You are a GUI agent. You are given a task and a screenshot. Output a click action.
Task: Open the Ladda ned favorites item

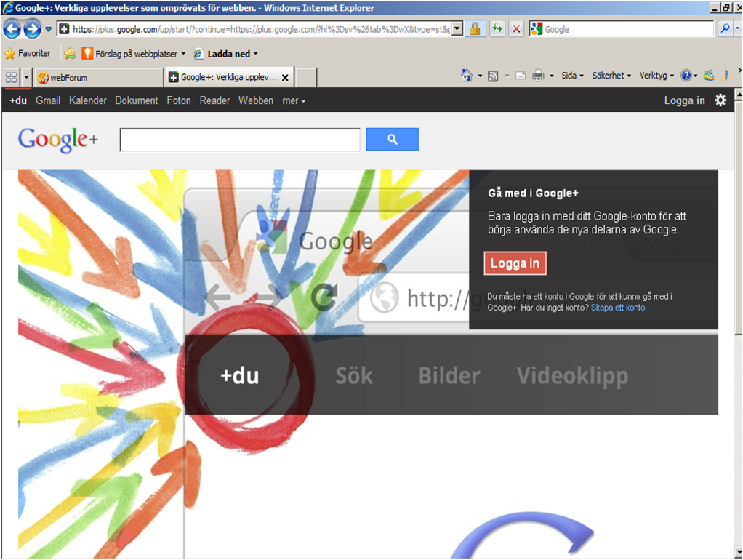[225, 54]
